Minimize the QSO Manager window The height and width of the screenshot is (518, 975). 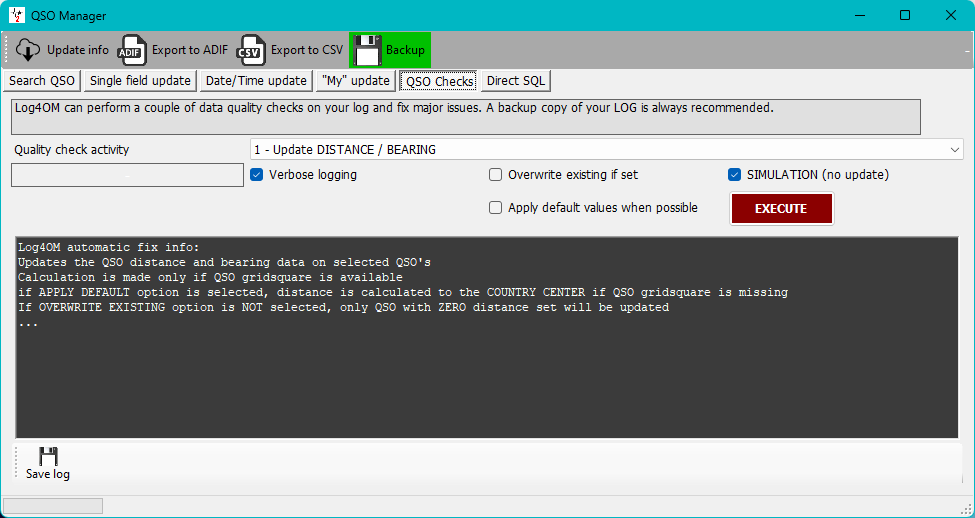click(x=861, y=16)
